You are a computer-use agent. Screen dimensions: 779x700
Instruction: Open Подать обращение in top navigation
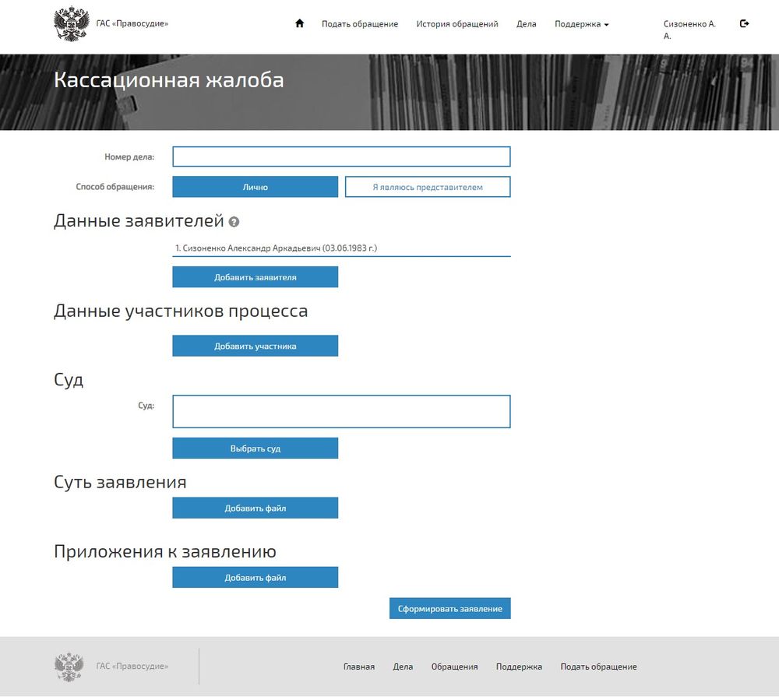click(360, 24)
